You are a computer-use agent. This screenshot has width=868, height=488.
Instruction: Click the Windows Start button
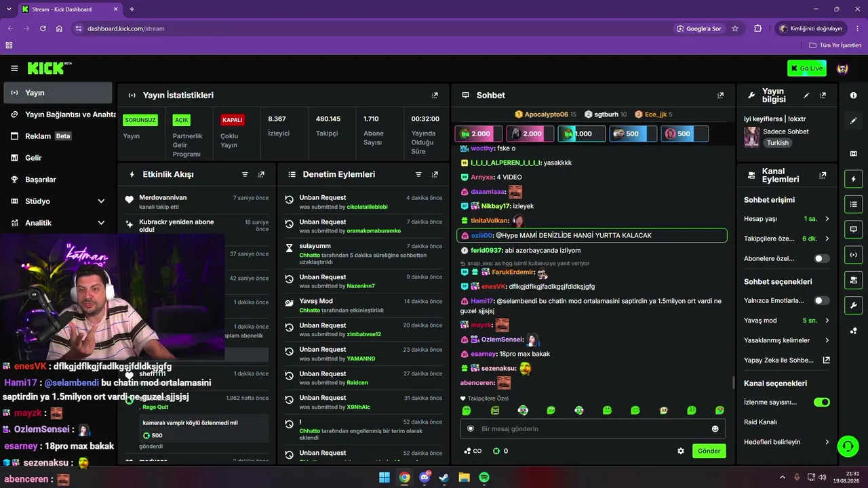[384, 477]
